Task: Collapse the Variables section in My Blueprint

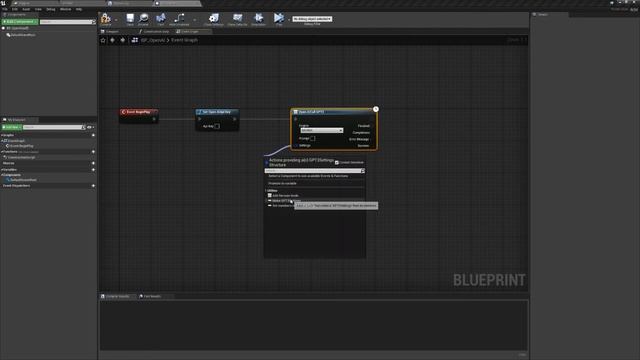Action: (2, 170)
